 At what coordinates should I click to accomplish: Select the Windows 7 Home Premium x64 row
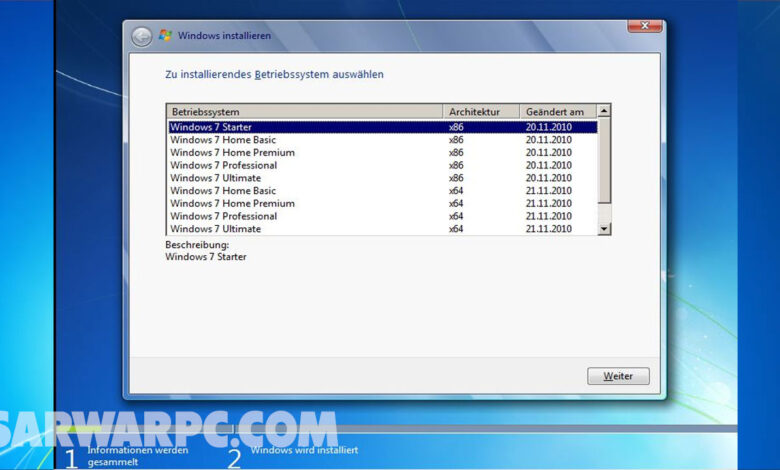coord(383,203)
